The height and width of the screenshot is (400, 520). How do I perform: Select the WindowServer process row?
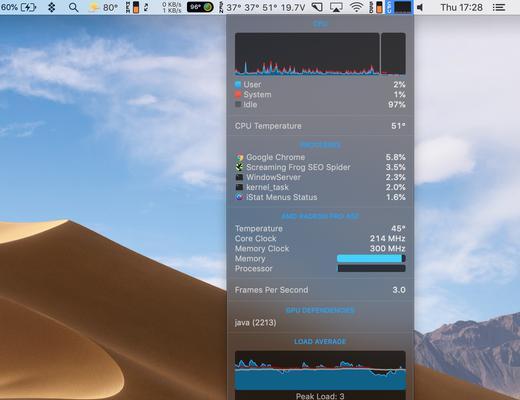tap(320, 177)
